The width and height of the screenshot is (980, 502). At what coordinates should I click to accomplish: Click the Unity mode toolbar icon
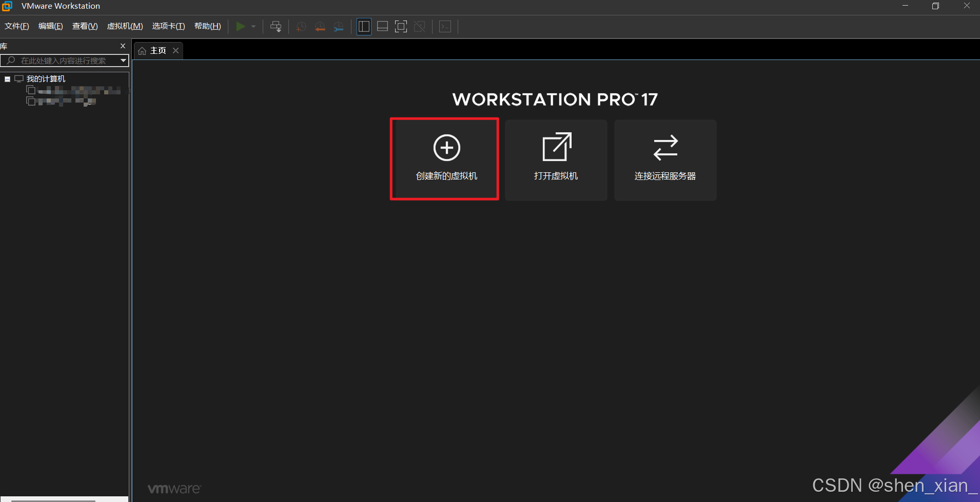click(419, 27)
